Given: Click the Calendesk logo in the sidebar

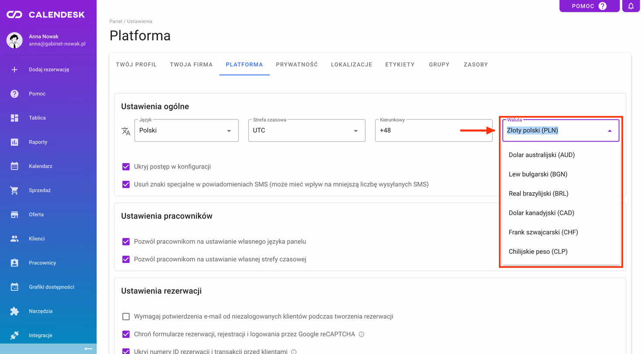Looking at the screenshot, I should (45, 14).
